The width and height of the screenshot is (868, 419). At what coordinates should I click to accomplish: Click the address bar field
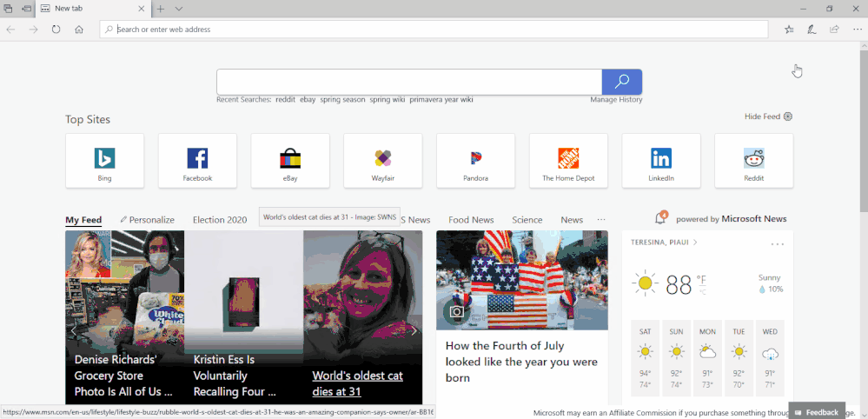434,30
